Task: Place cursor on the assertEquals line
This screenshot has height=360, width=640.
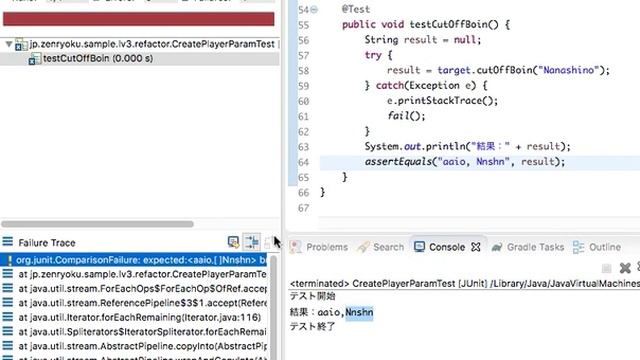Action: [x=465, y=162]
